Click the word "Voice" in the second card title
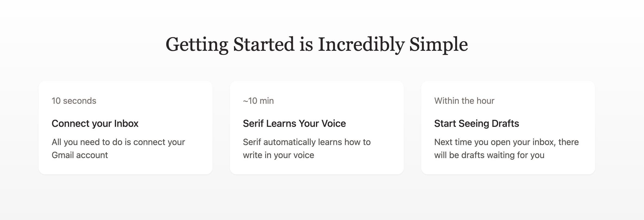This screenshot has width=644, height=220. click(334, 124)
